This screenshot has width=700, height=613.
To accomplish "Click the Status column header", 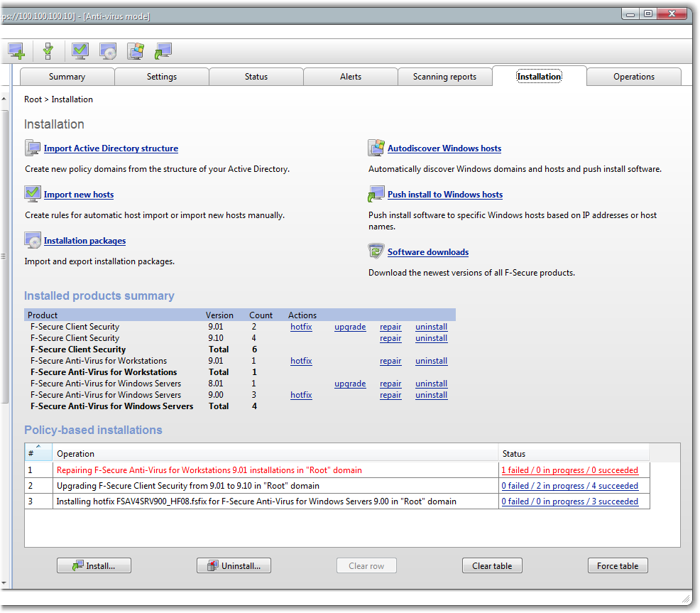I will pos(574,452).
